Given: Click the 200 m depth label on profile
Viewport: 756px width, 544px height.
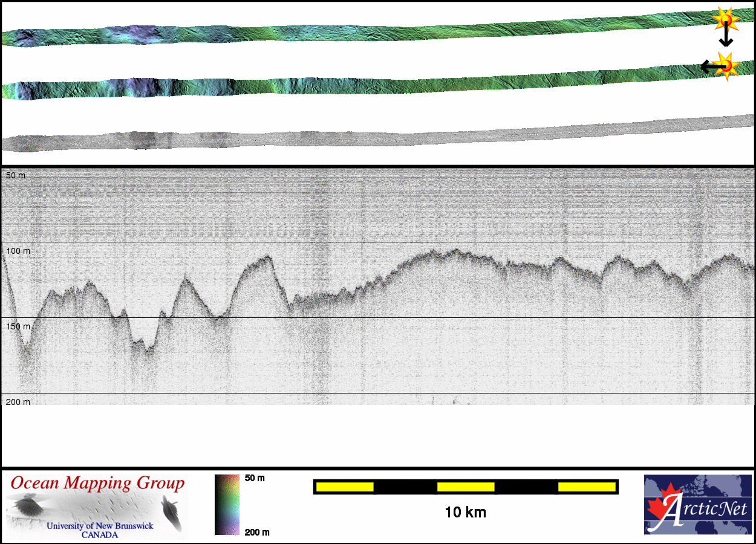Looking at the screenshot, I should tap(18, 402).
